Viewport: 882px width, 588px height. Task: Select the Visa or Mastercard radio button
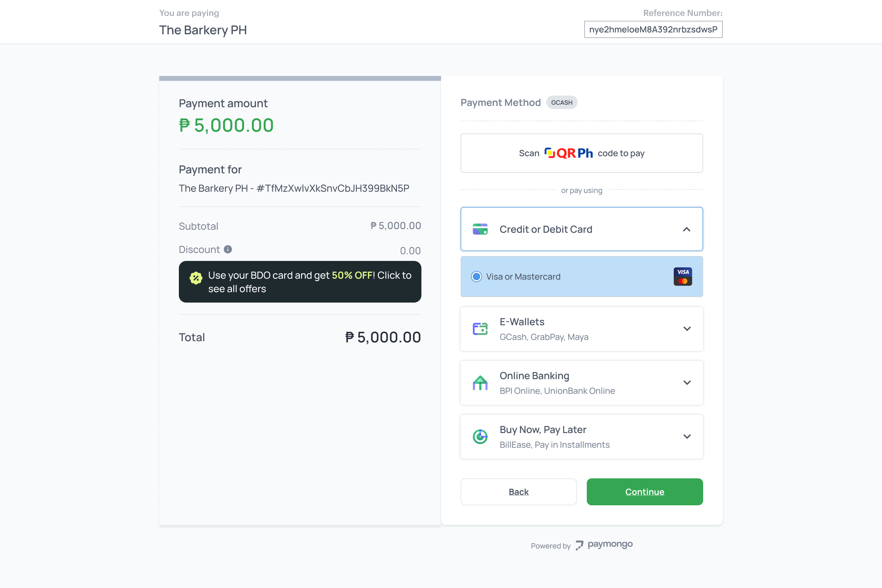[x=476, y=277]
